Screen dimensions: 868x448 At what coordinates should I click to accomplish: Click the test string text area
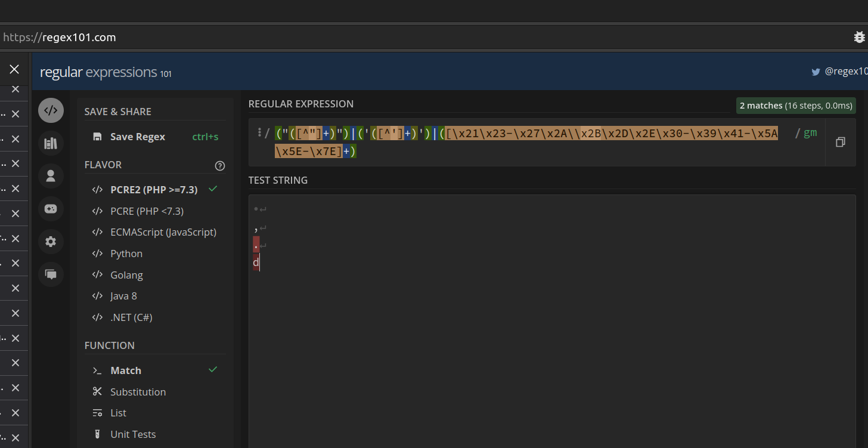(x=552, y=321)
